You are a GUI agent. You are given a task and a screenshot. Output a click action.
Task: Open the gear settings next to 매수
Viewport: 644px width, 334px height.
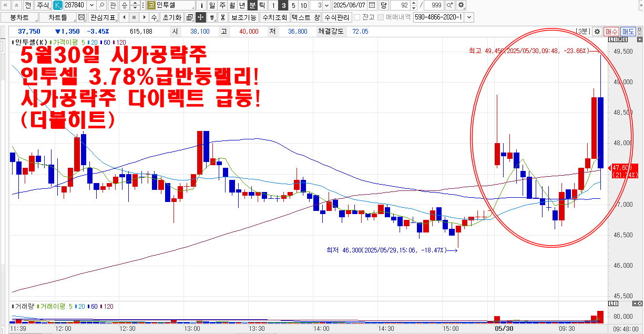point(597,32)
